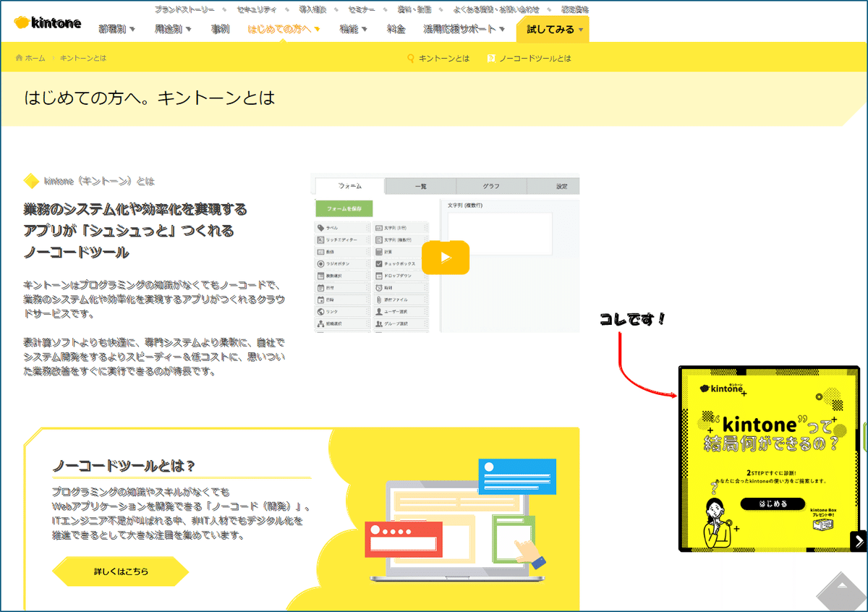Click the 日時 date-time field icon
Viewport: 868px width, 612px height.
(x=320, y=299)
